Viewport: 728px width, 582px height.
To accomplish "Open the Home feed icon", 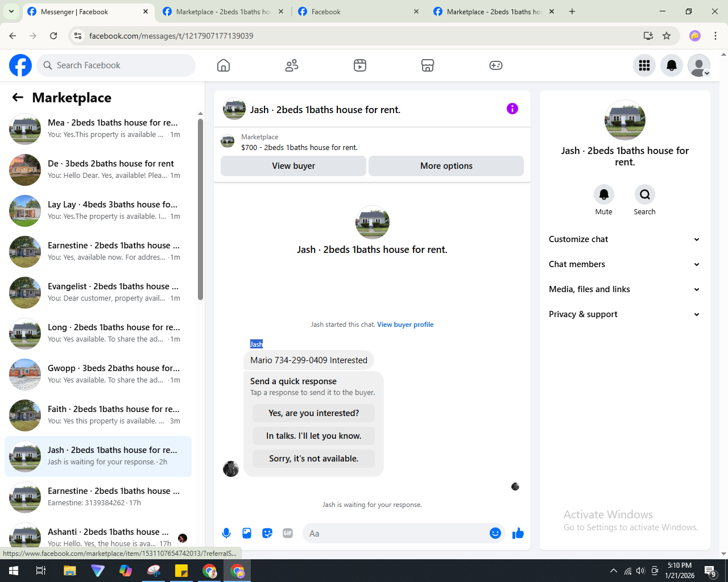I will coord(224,65).
